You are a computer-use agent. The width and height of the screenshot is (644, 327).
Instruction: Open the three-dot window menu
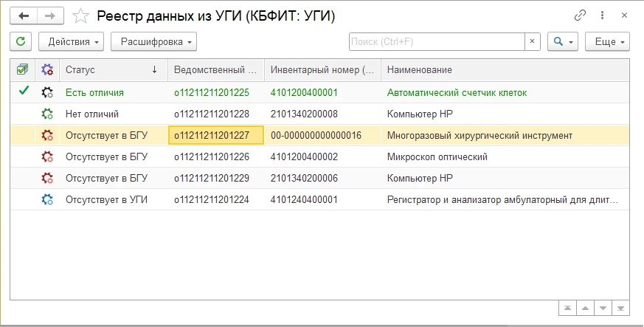pos(602,16)
